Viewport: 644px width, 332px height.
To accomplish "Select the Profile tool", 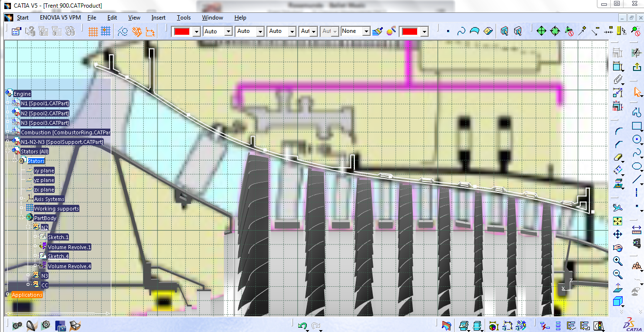I will click(636, 112).
